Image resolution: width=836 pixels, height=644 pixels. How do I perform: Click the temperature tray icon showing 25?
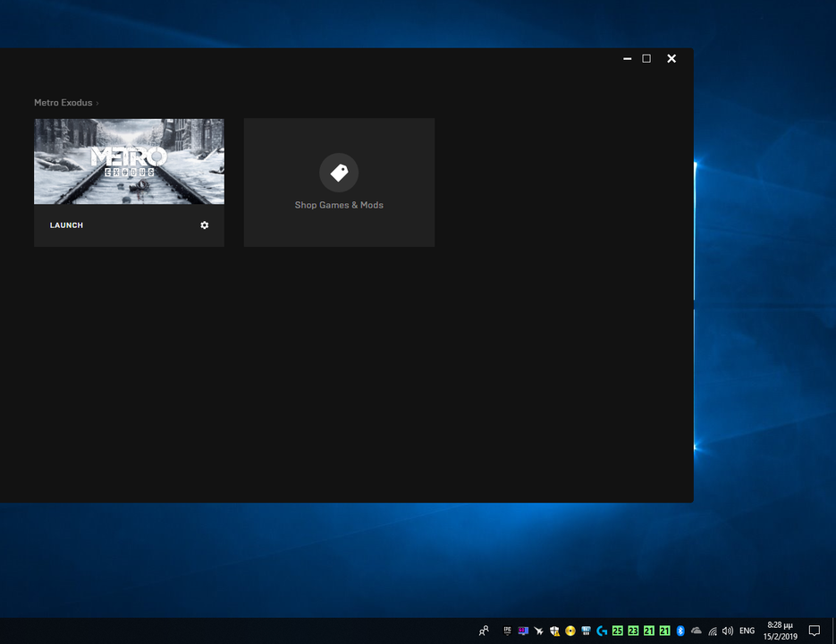618,631
